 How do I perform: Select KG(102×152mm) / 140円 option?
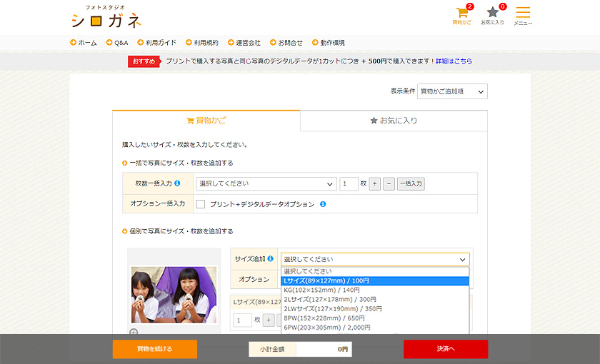(375, 290)
